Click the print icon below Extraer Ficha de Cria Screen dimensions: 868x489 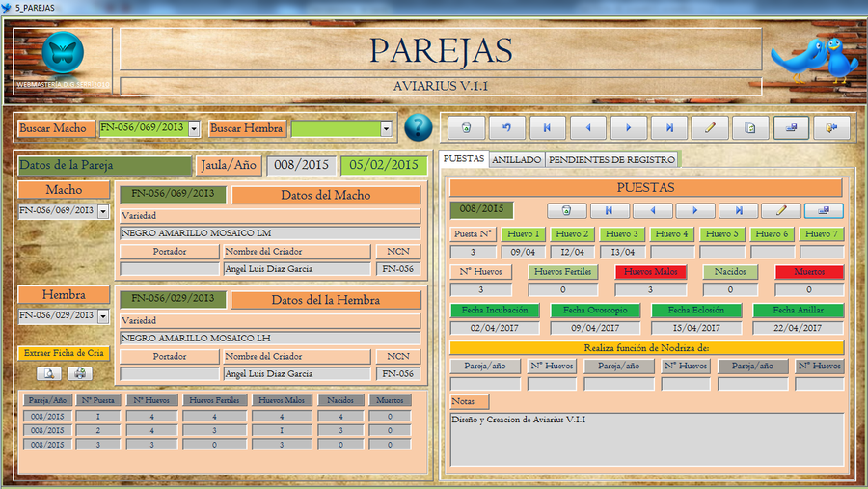click(80, 373)
